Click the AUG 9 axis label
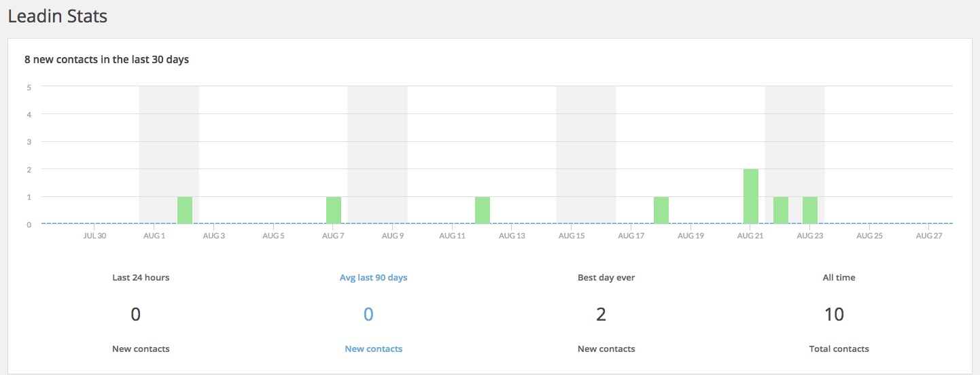The height and width of the screenshot is (375, 980). point(393,236)
